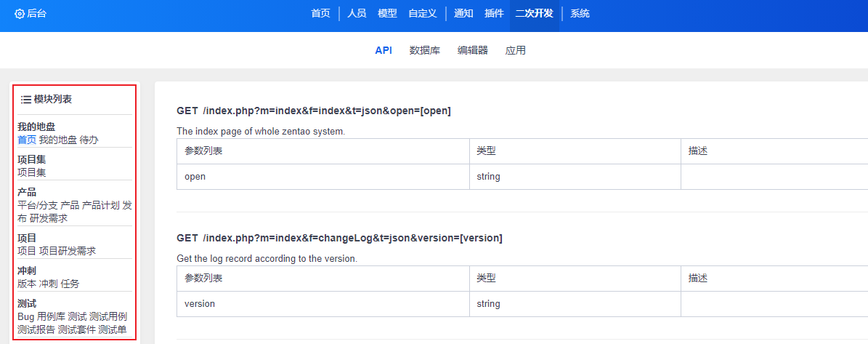Open the 用例库 module link
This screenshot has height=344, width=868.
point(51,316)
